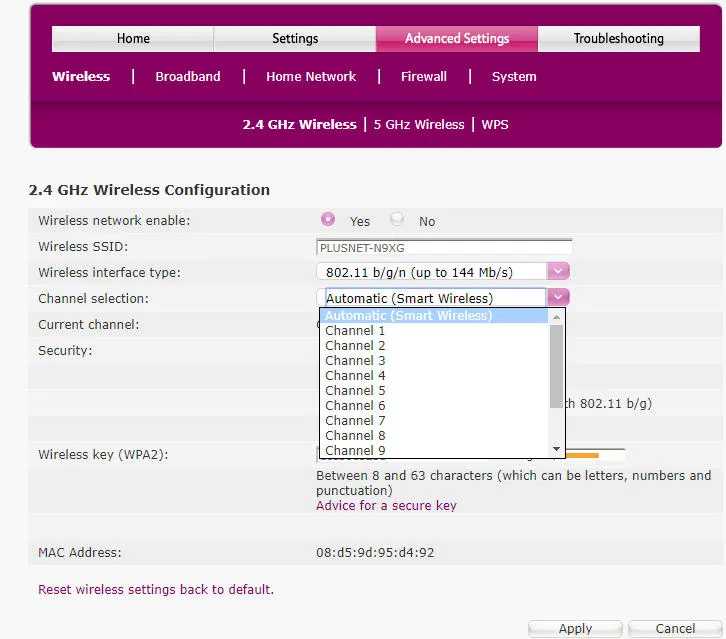726x639 pixels.
Task: Open the Broadband section
Action: [188, 77]
